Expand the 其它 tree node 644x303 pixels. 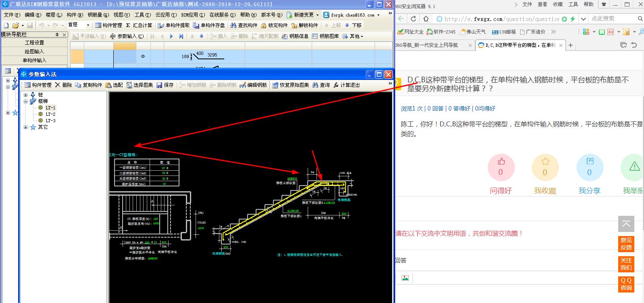point(26,127)
